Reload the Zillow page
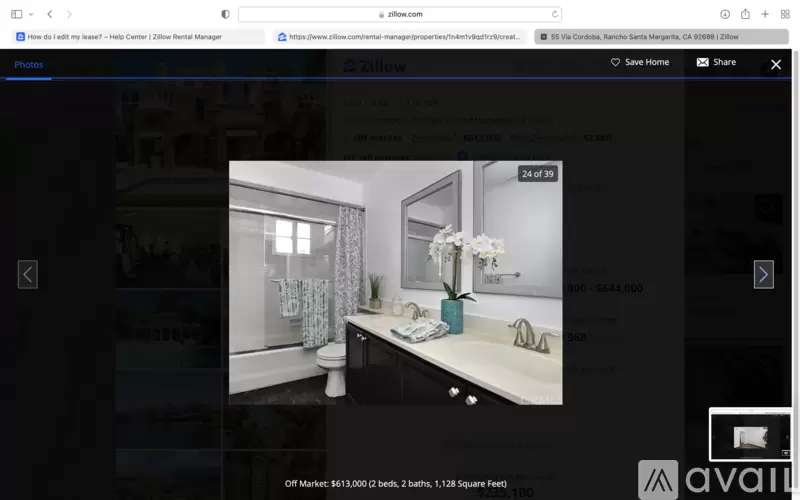800x500 pixels. point(555,14)
